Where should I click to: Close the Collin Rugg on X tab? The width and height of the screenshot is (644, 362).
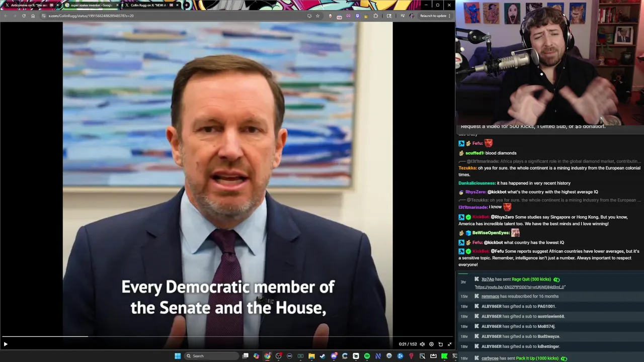click(x=177, y=5)
